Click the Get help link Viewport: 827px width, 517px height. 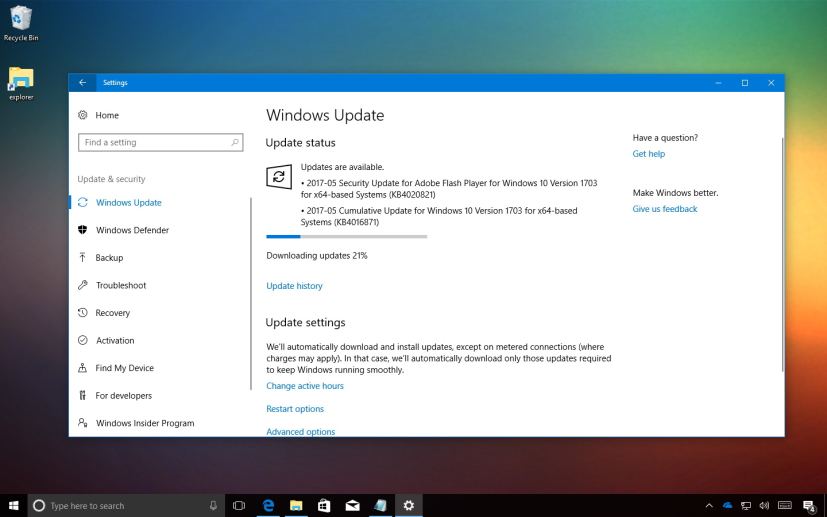click(x=649, y=154)
